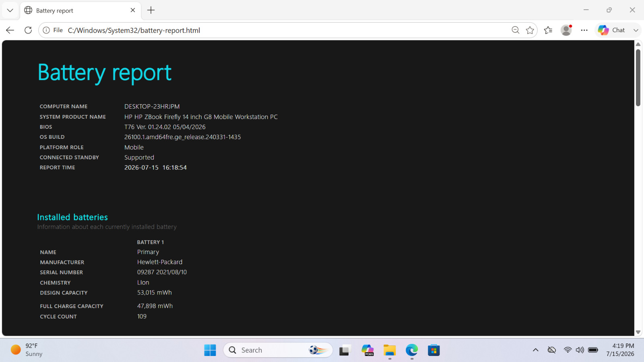Open Microsoft Store from taskbar
Image resolution: width=644 pixels, height=362 pixels.
433,350
